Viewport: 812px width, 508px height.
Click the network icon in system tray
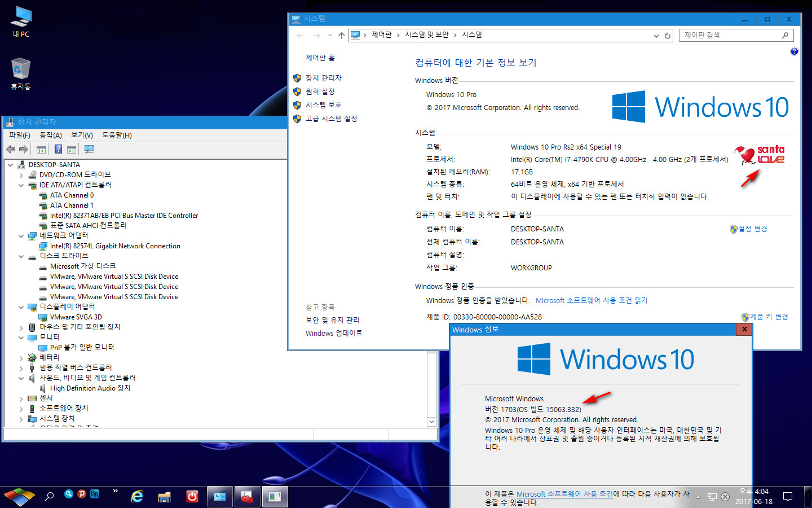712,497
